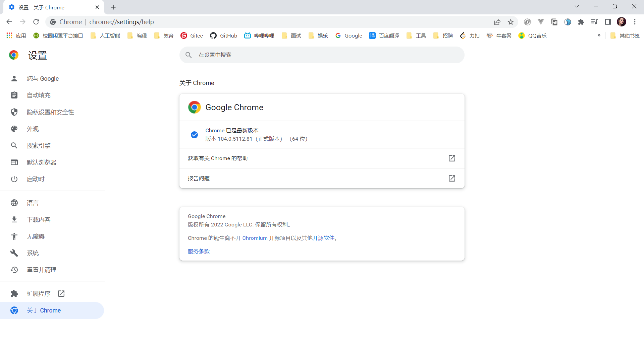Show hidden bookmarks with the » overflow arrow
Screen dimensions: 644x345
click(x=599, y=36)
